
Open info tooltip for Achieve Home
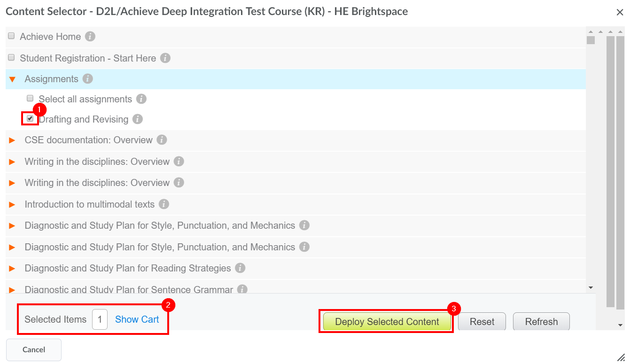[x=90, y=36]
